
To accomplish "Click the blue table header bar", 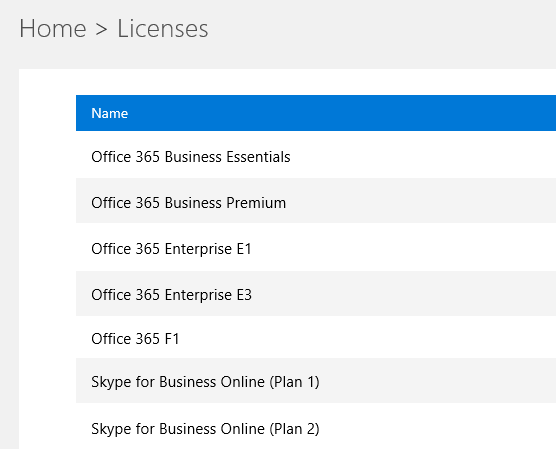I will tap(316, 113).
